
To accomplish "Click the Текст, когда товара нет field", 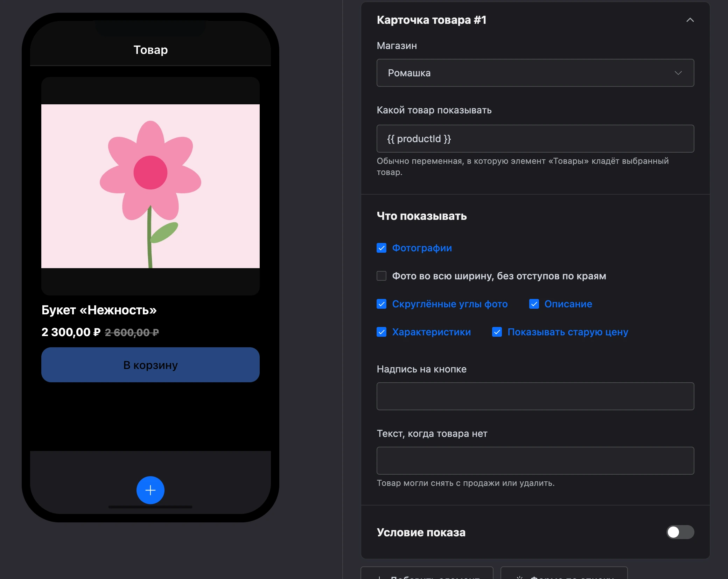I will [535, 461].
